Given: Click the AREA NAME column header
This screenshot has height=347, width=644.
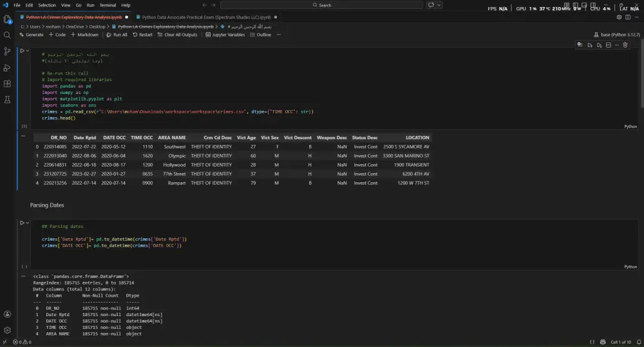Looking at the screenshot, I should [172, 138].
